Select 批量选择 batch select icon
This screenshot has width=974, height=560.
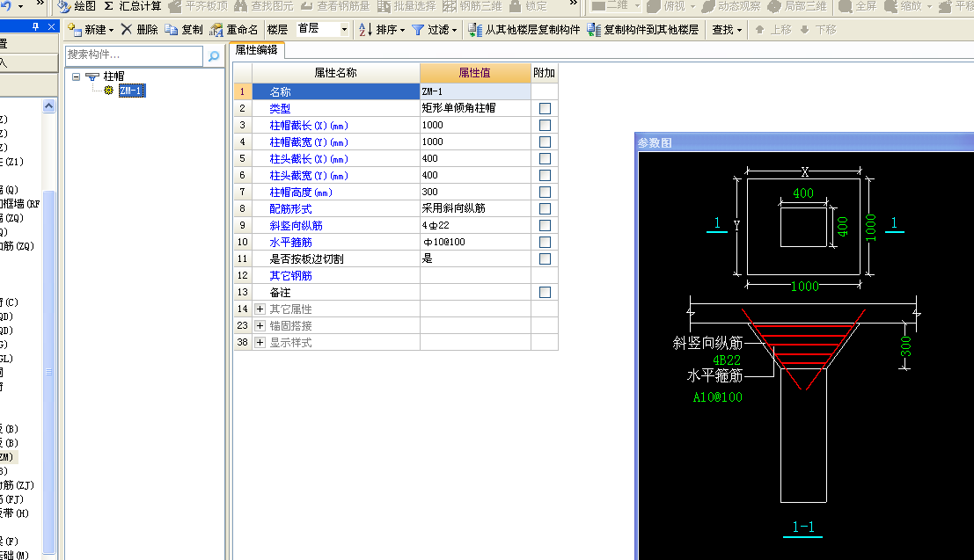tap(384, 6)
